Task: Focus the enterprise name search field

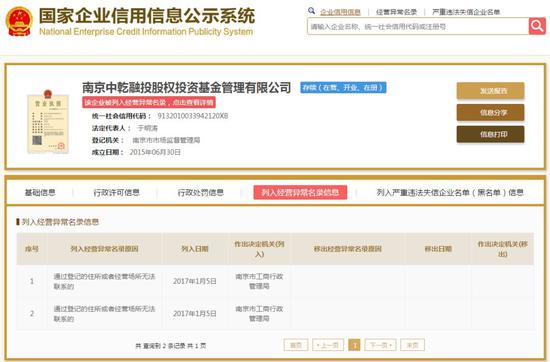Action: click(x=418, y=26)
